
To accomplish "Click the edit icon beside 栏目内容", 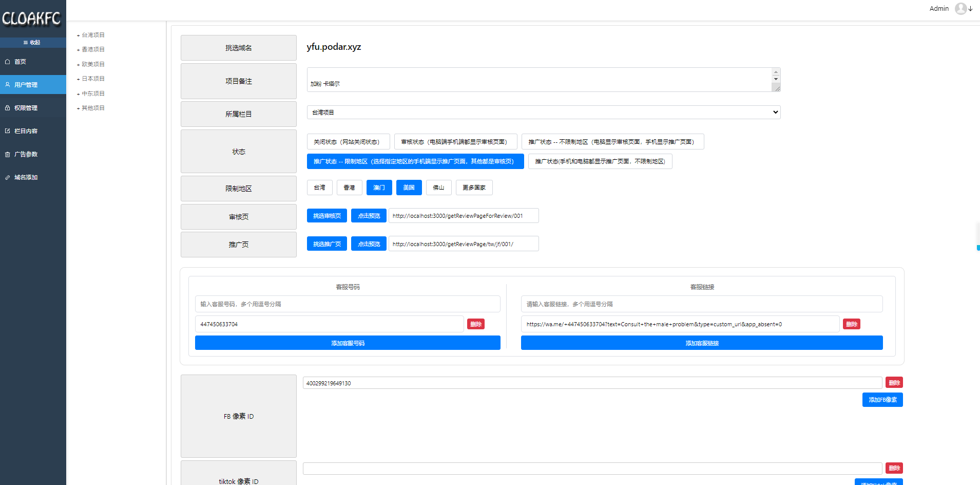I will pyautogui.click(x=8, y=131).
